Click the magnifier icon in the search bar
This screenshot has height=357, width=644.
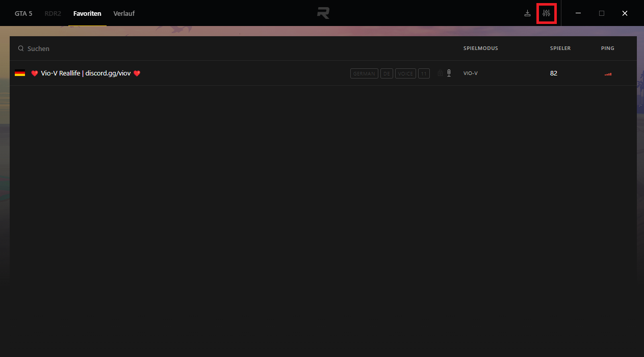click(x=21, y=48)
